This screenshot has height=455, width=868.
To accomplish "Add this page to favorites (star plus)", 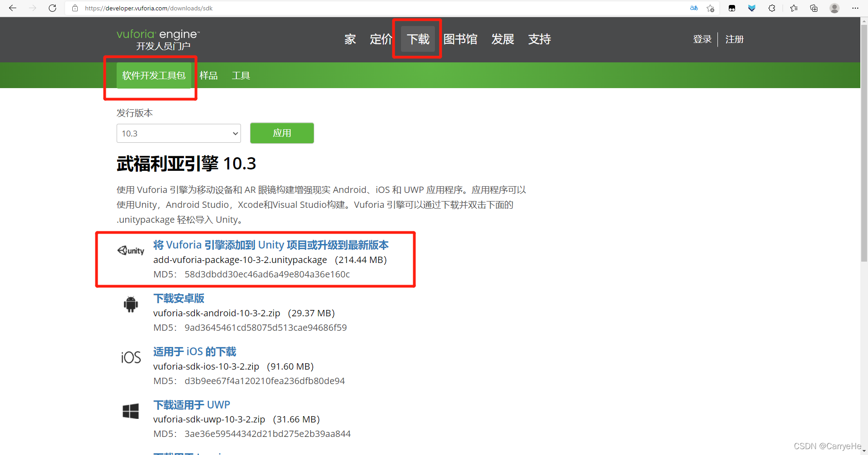I will point(710,8).
